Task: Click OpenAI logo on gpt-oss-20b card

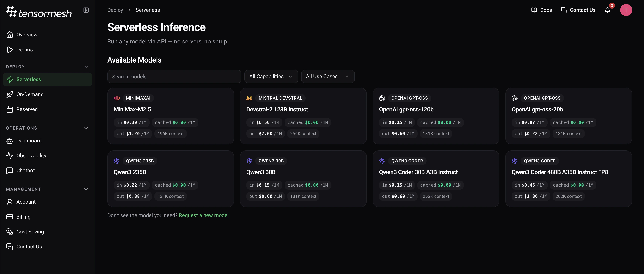Action: pyautogui.click(x=515, y=98)
